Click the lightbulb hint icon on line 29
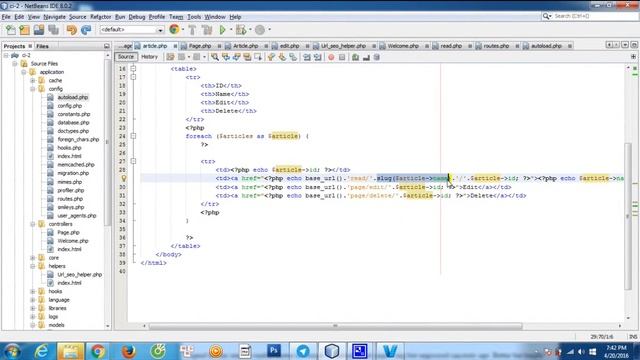Image resolution: width=640 pixels, height=360 pixels. pyautogui.click(x=124, y=178)
